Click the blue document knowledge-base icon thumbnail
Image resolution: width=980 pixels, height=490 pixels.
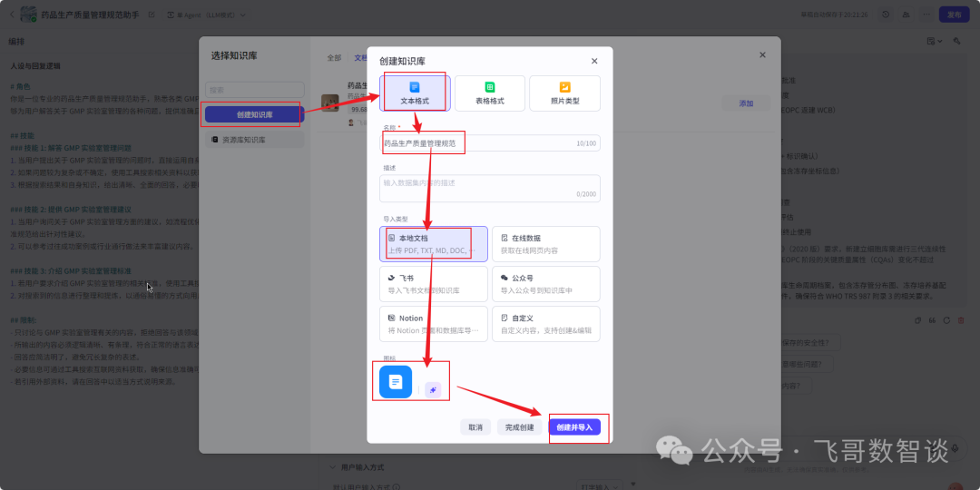click(396, 382)
